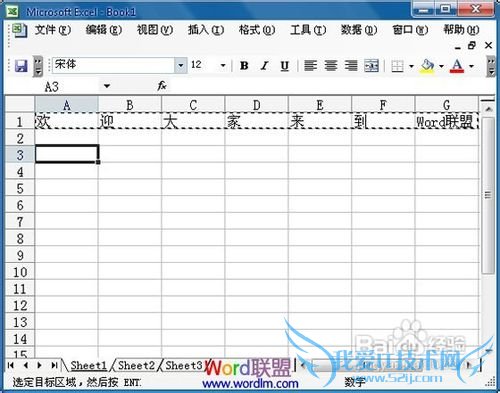Open Fill Color dropdown arrow
This screenshot has width=500, height=393.
441,66
